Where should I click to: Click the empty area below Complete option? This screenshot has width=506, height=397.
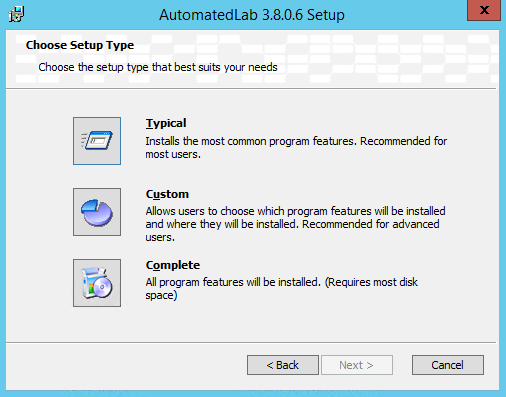click(x=251, y=324)
